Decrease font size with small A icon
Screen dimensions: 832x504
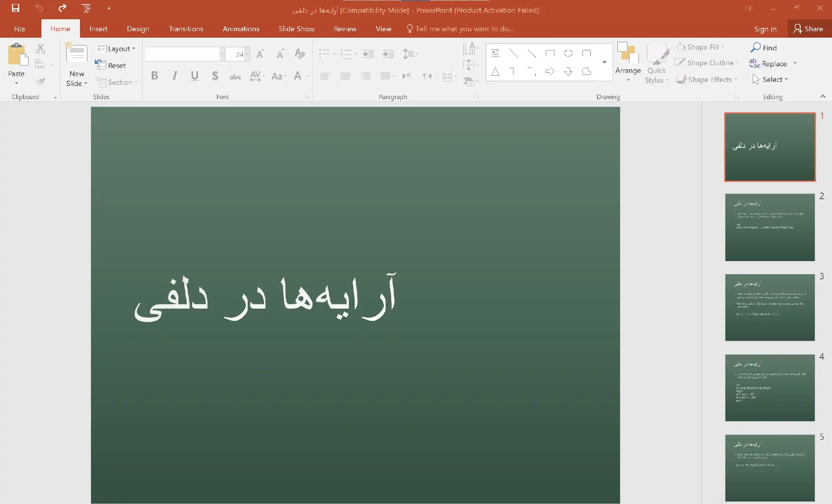(280, 54)
